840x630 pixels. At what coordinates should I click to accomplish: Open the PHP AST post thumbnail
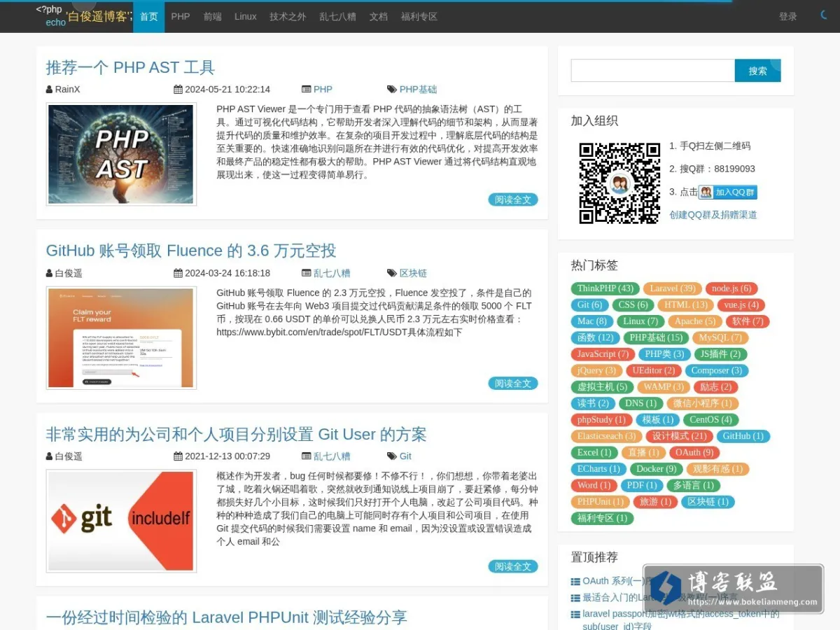(121, 154)
